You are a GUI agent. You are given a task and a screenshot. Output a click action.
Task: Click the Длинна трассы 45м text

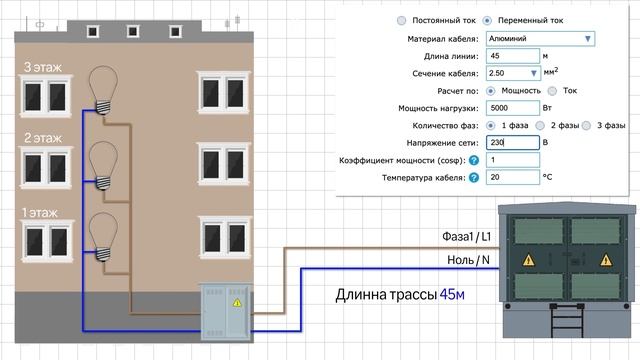tap(400, 294)
